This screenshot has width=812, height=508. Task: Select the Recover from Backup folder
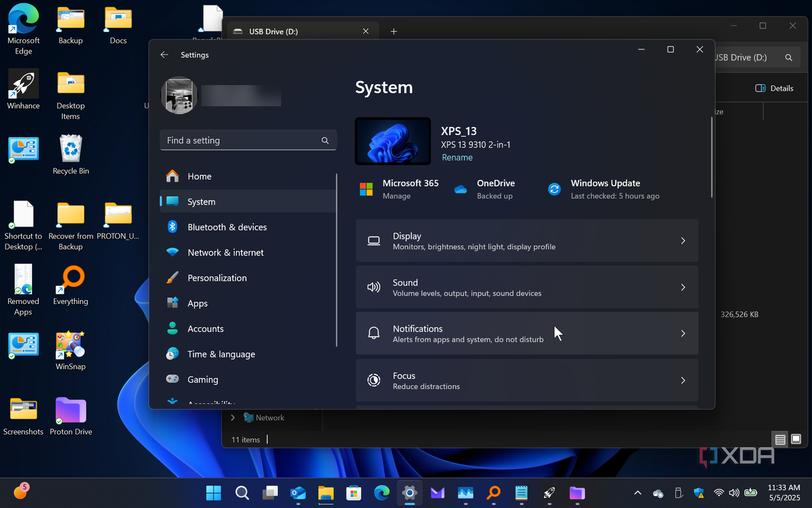[x=70, y=226]
